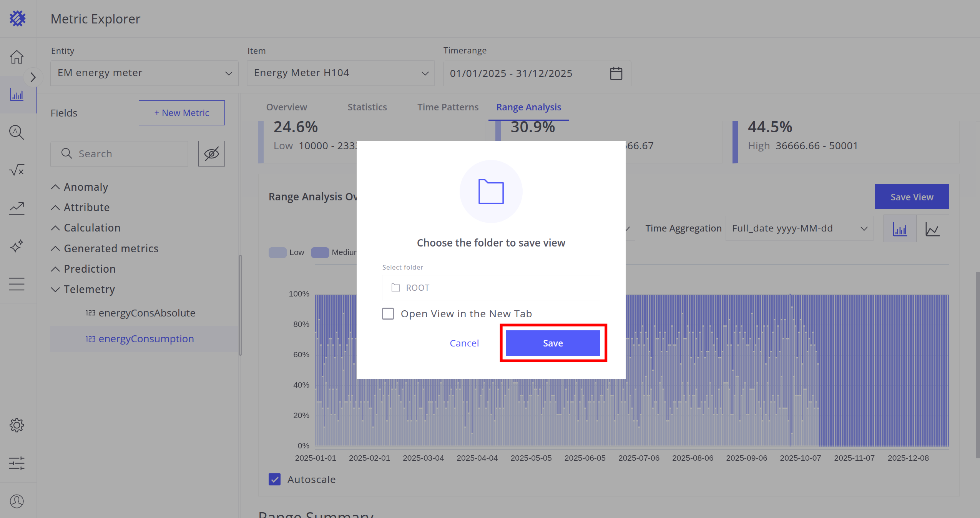This screenshot has width=980, height=518.
Task: Toggle hidden fields eye icon
Action: click(x=211, y=153)
